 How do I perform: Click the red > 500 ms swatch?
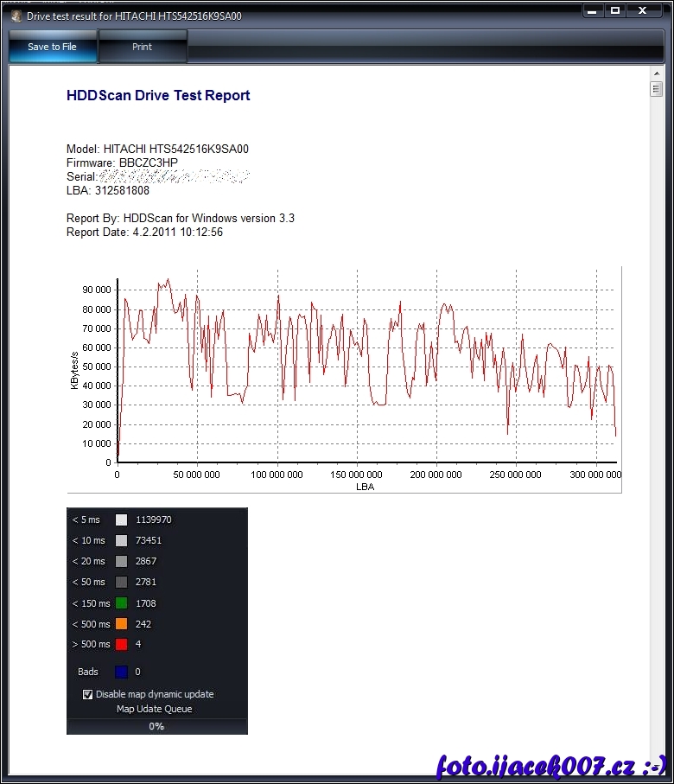tap(122, 645)
